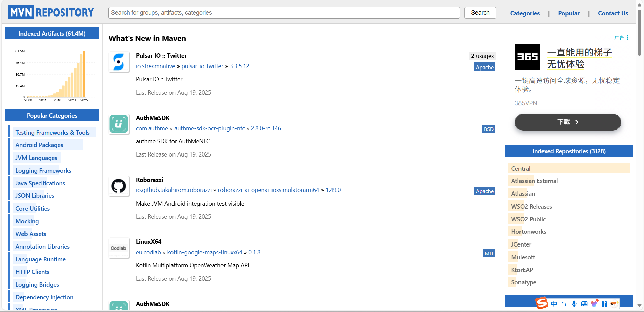Open the IME skin shirt icon

[594, 303]
